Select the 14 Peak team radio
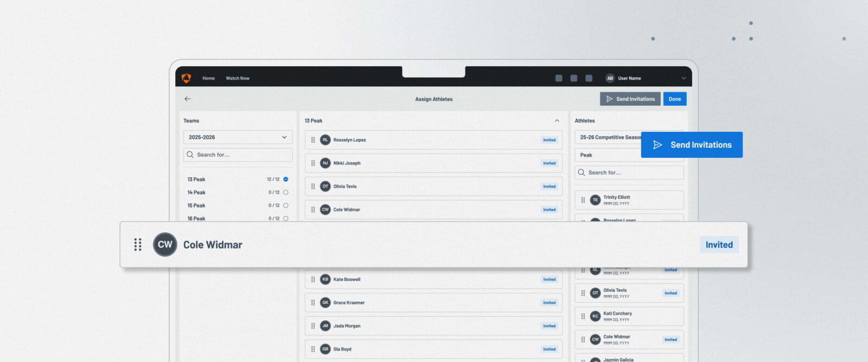The height and width of the screenshot is (362, 868). [x=286, y=192]
